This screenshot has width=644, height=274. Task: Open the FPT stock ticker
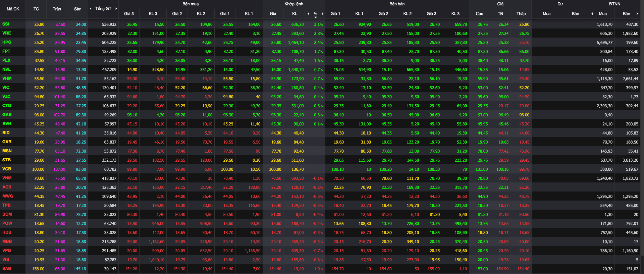click(x=6, y=51)
